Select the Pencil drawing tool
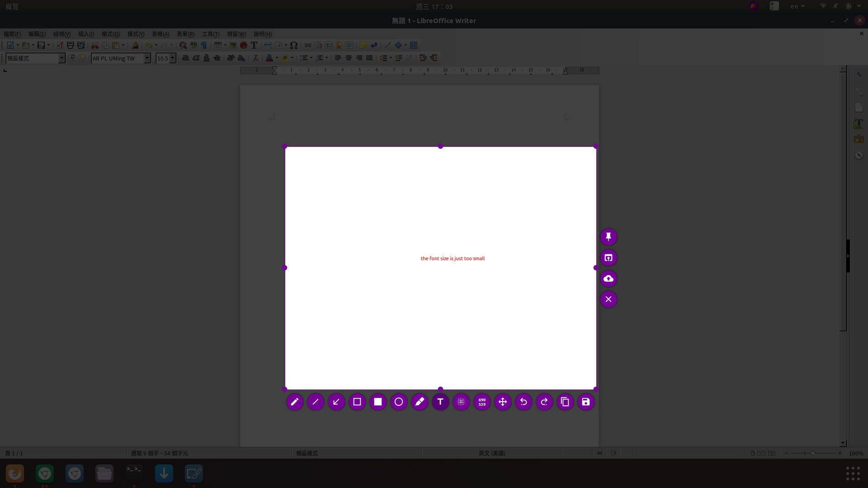Image resolution: width=868 pixels, height=488 pixels. [294, 402]
